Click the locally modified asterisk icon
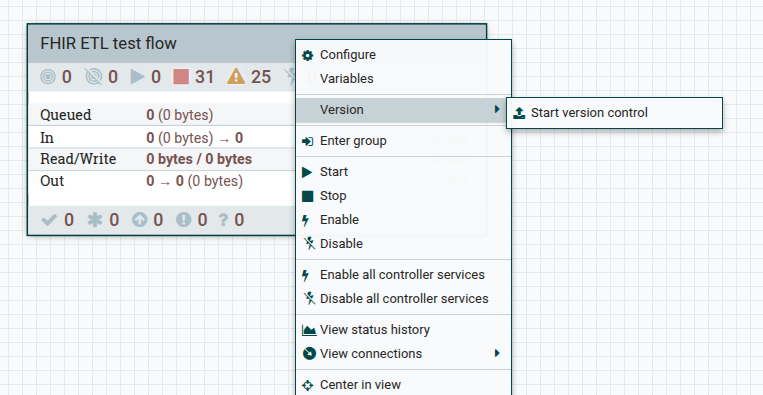The height and width of the screenshot is (395, 763). tap(95, 220)
